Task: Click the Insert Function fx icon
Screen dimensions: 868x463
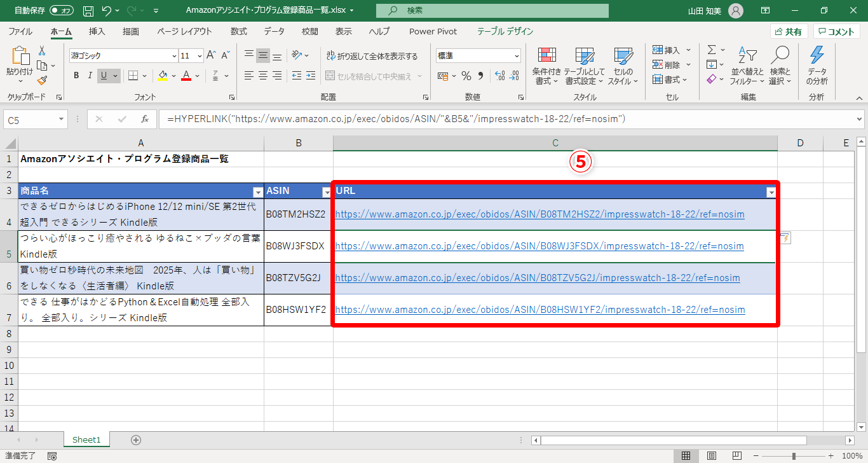Action: click(x=145, y=119)
